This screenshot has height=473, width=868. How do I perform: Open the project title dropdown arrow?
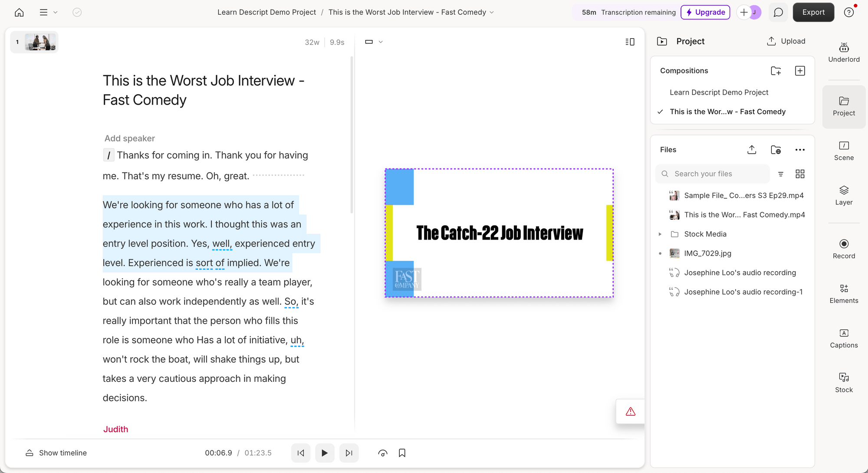point(493,12)
